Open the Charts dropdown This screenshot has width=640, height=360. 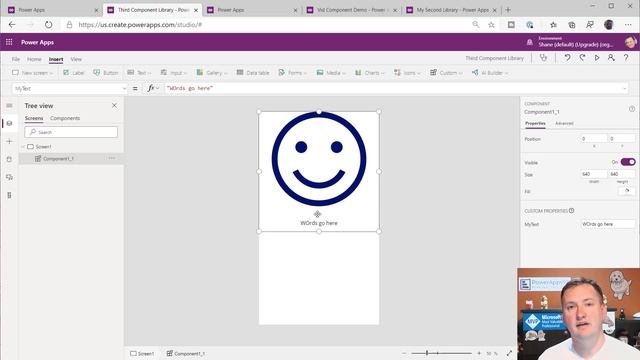point(369,73)
